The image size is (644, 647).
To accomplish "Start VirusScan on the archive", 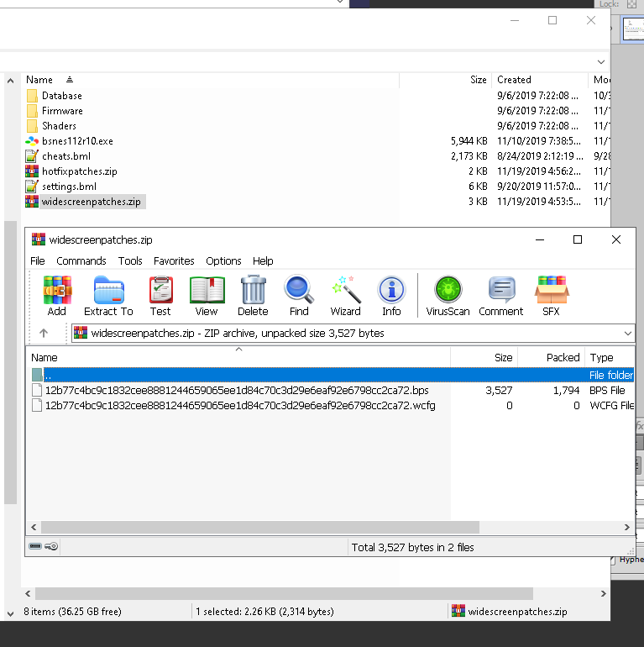I will click(448, 289).
